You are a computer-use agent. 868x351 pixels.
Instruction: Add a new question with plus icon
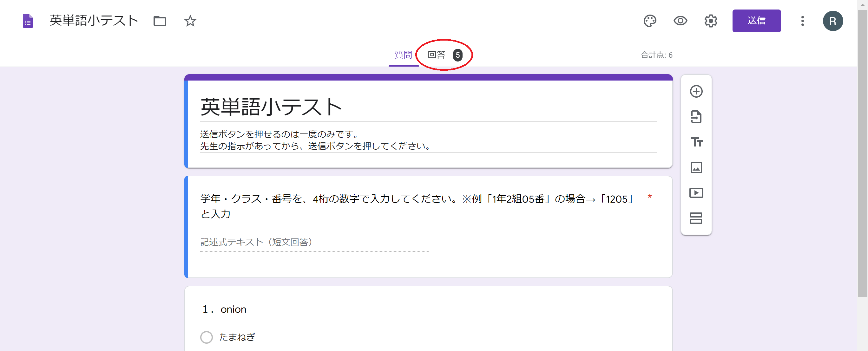[x=696, y=91]
